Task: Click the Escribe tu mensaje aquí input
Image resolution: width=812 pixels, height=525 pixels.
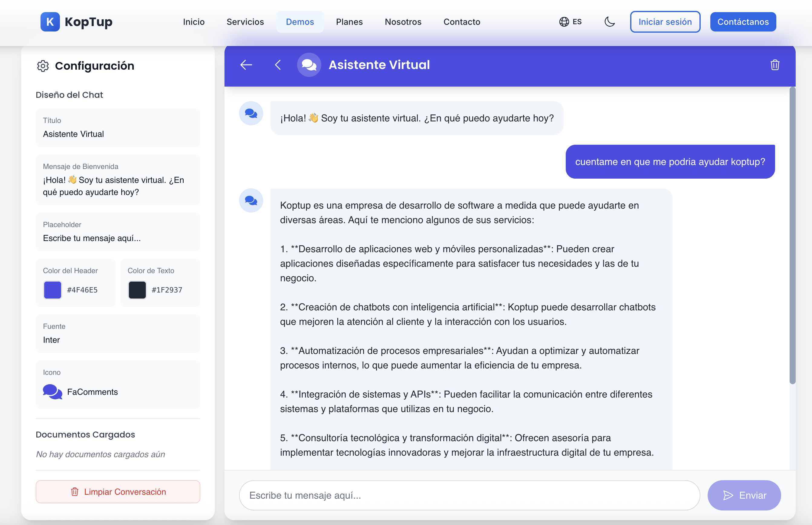Action: coord(469,495)
